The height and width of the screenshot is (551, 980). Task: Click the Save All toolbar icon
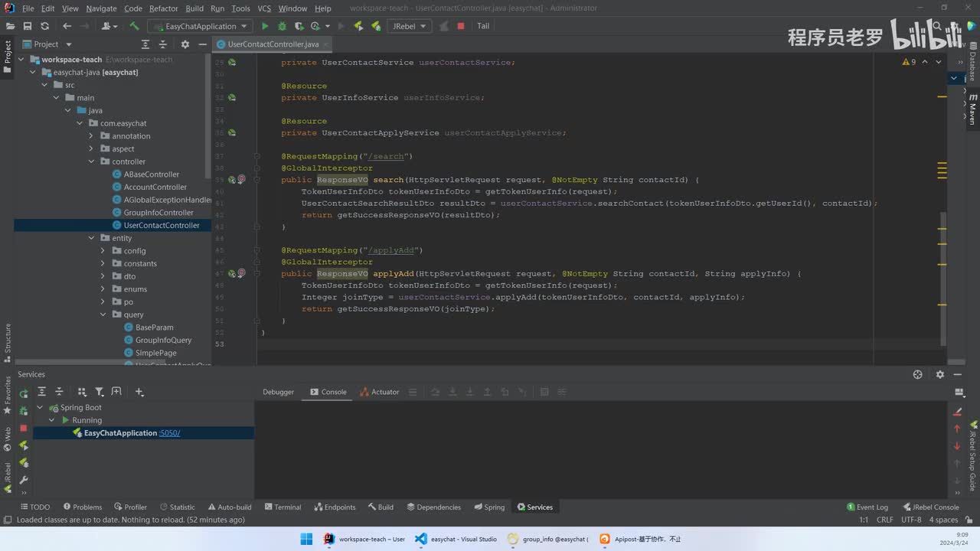coord(28,26)
